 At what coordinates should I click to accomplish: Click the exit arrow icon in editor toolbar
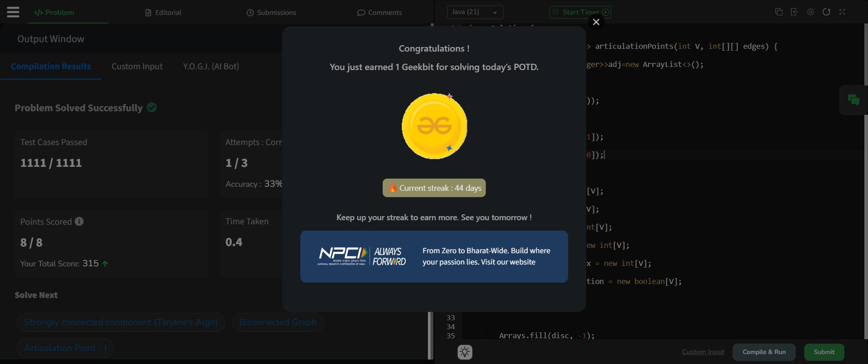(794, 12)
